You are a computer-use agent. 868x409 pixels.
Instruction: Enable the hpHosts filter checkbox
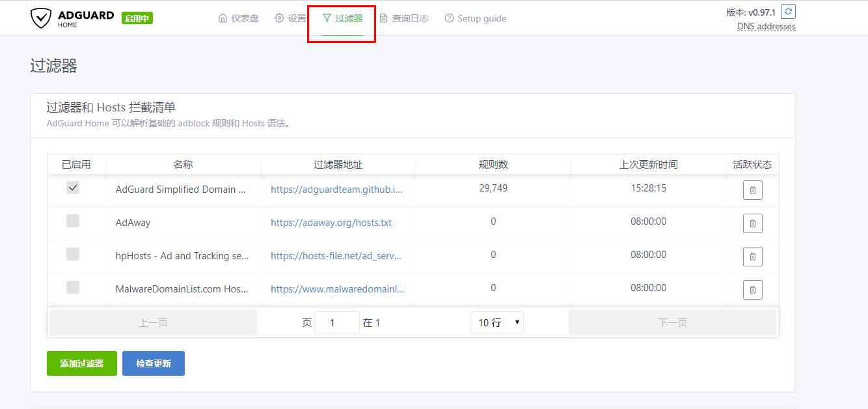coord(73,255)
